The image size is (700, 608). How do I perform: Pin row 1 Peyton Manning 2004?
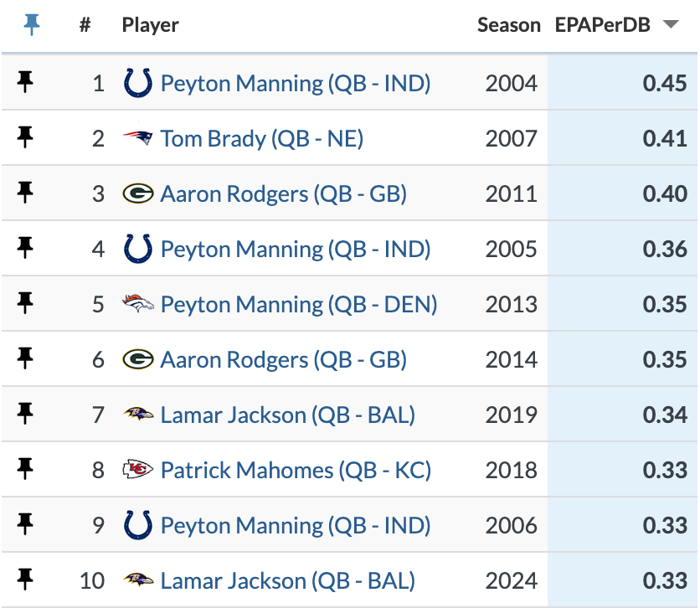coord(26,82)
